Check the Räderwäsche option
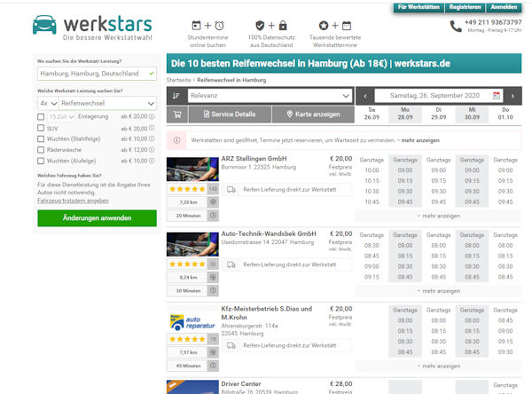This screenshot has width=532, height=394. [41, 150]
